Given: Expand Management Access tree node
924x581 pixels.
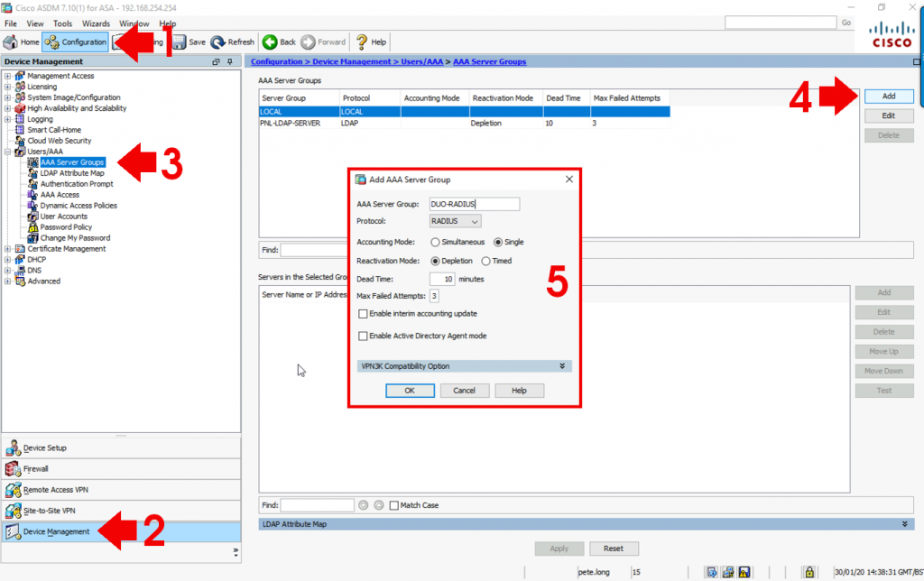Looking at the screenshot, I should (7, 76).
